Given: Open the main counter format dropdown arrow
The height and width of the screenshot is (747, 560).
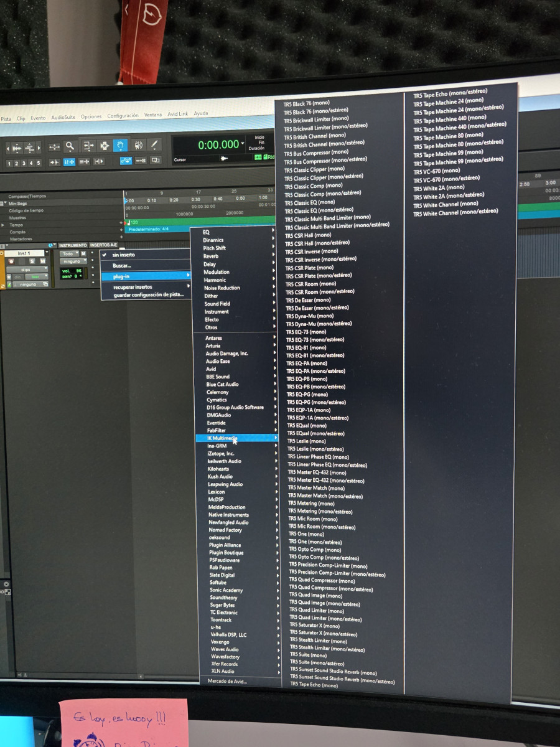Looking at the screenshot, I should click(x=242, y=144).
